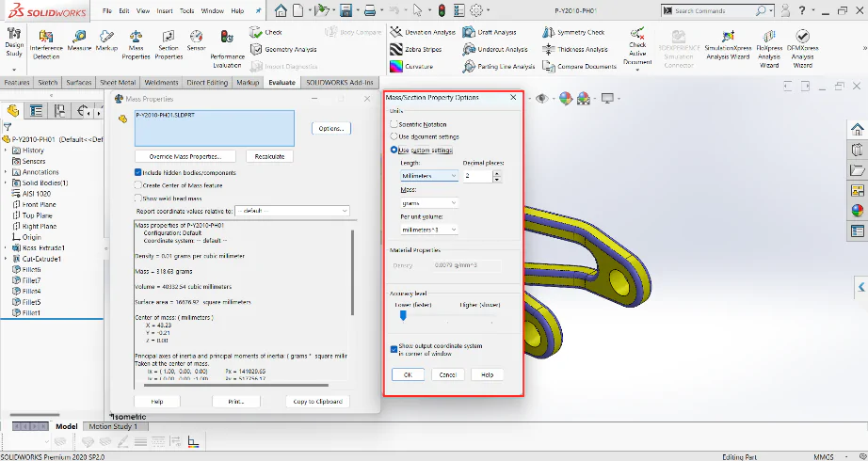Click the mass results vertical scrollbar
Image resolution: width=868 pixels, height=461 pixels.
pyautogui.click(x=352, y=272)
